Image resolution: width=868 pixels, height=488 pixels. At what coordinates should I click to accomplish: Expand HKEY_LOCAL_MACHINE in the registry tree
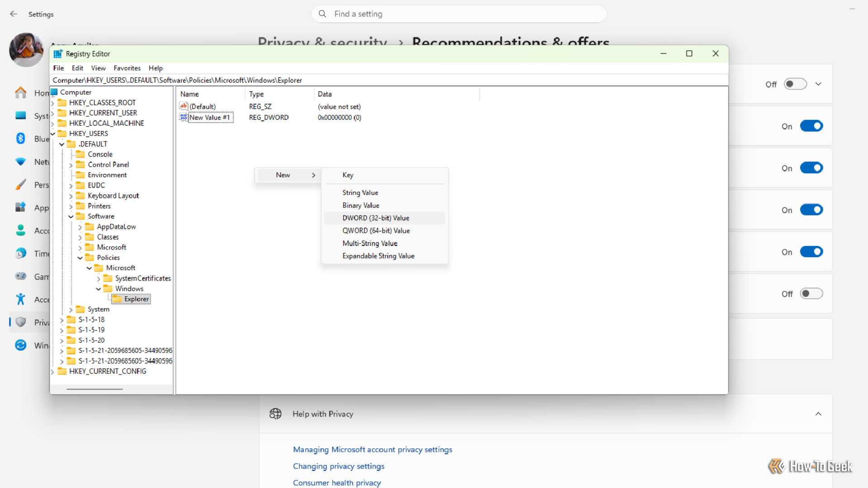point(53,123)
